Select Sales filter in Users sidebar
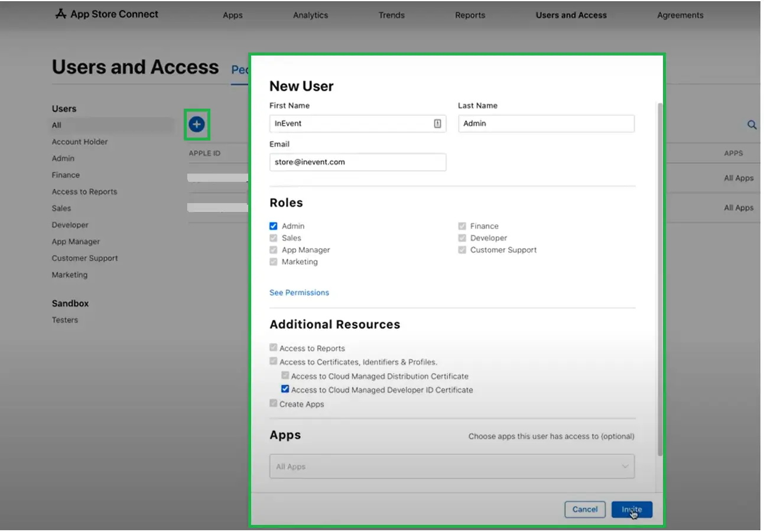Image resolution: width=764 pixels, height=532 pixels. pyautogui.click(x=61, y=208)
